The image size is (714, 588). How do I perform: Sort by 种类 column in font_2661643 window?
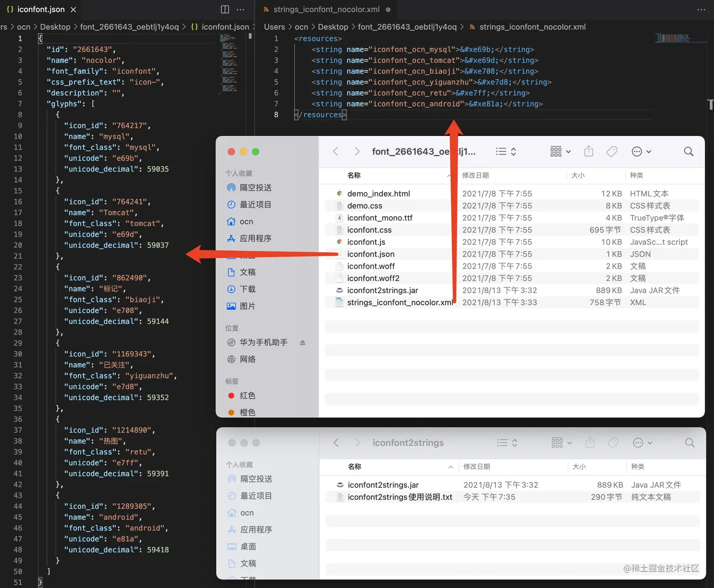pos(637,175)
